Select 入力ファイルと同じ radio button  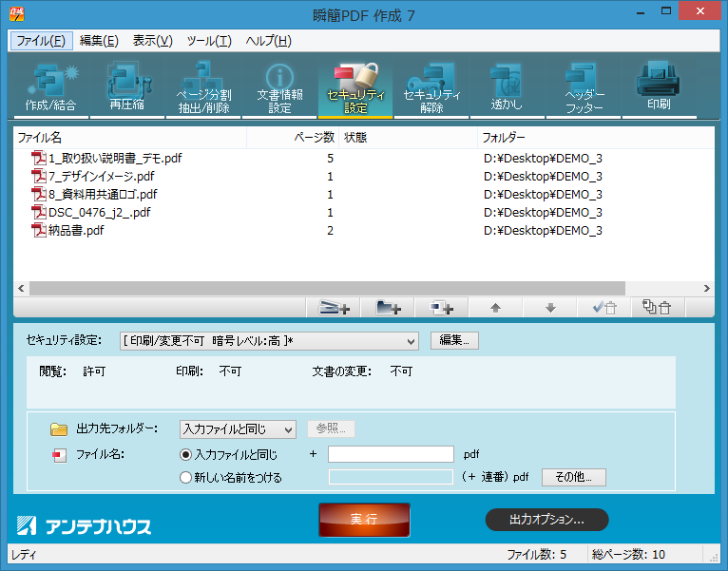185,454
